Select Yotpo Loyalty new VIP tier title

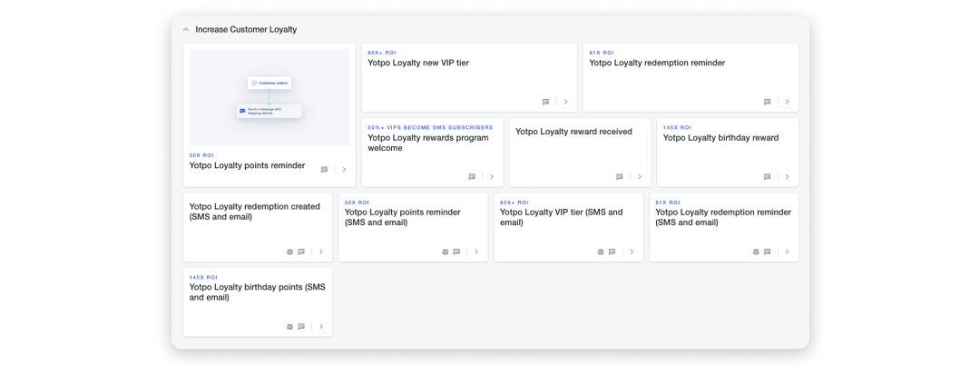(418, 64)
